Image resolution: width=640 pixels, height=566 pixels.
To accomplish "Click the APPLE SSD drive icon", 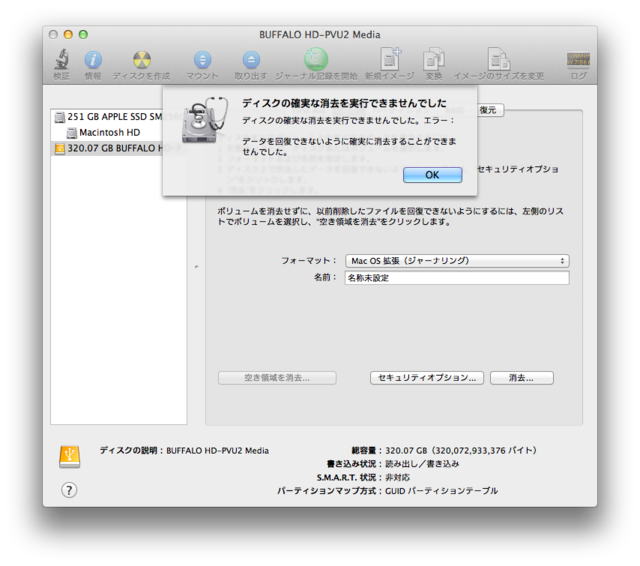I will pyautogui.click(x=60, y=117).
